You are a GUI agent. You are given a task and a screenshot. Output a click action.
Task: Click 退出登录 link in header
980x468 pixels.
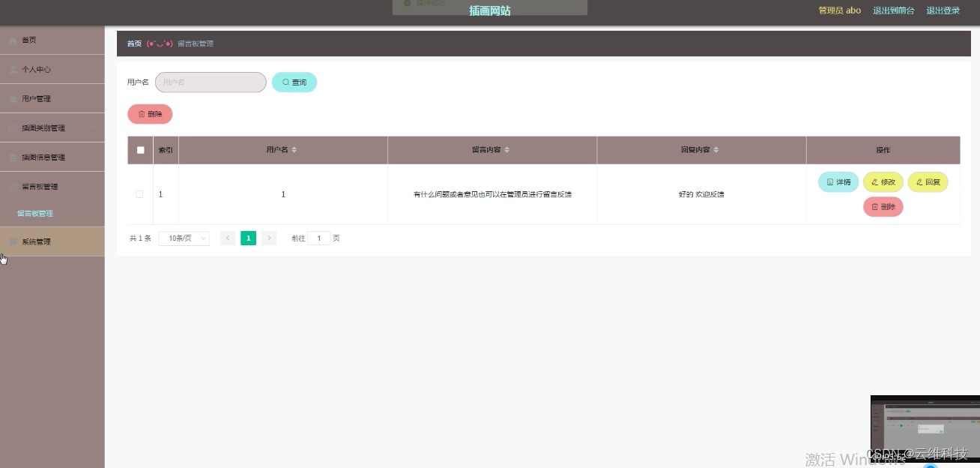[x=943, y=10]
